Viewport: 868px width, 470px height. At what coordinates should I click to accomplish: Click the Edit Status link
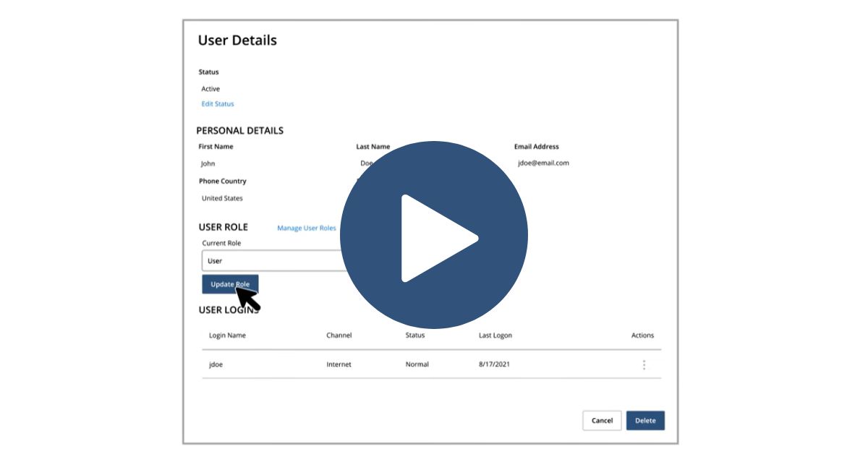click(218, 104)
